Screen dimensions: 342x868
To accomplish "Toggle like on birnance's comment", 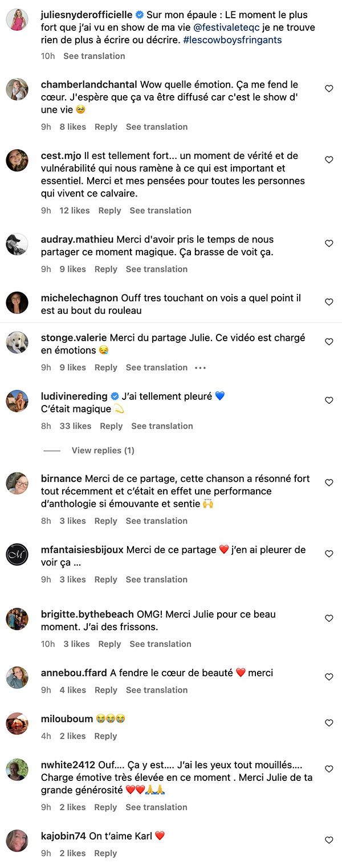I will 329,482.
